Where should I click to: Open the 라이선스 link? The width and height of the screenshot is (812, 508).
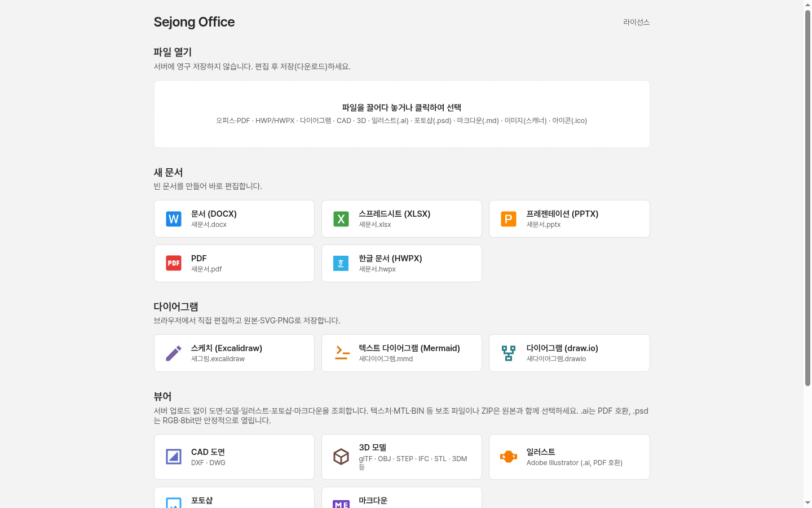click(636, 22)
